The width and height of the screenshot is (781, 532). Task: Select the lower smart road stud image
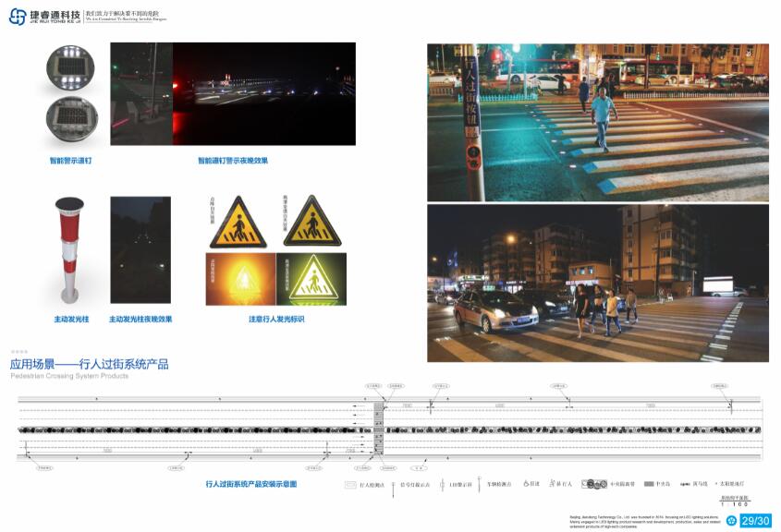72,118
